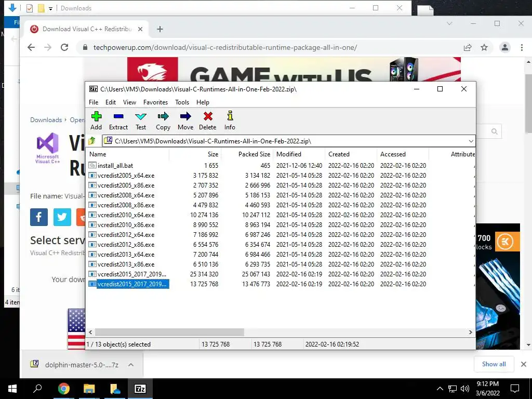Select vcredist2008_x86.exe file
532x399 pixels.
126,205
